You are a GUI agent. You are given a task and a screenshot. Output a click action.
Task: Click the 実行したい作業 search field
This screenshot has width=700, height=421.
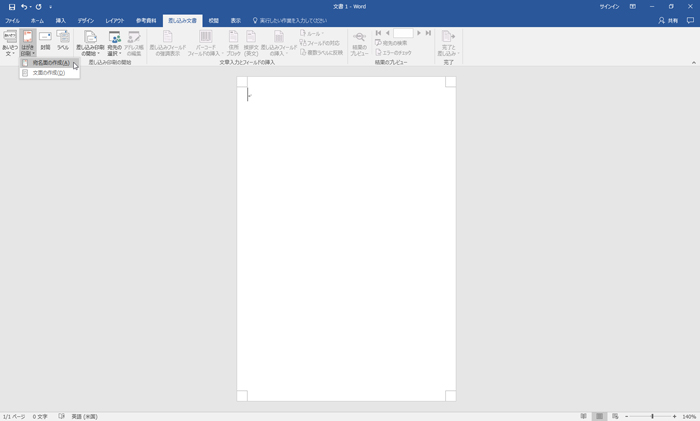point(293,20)
